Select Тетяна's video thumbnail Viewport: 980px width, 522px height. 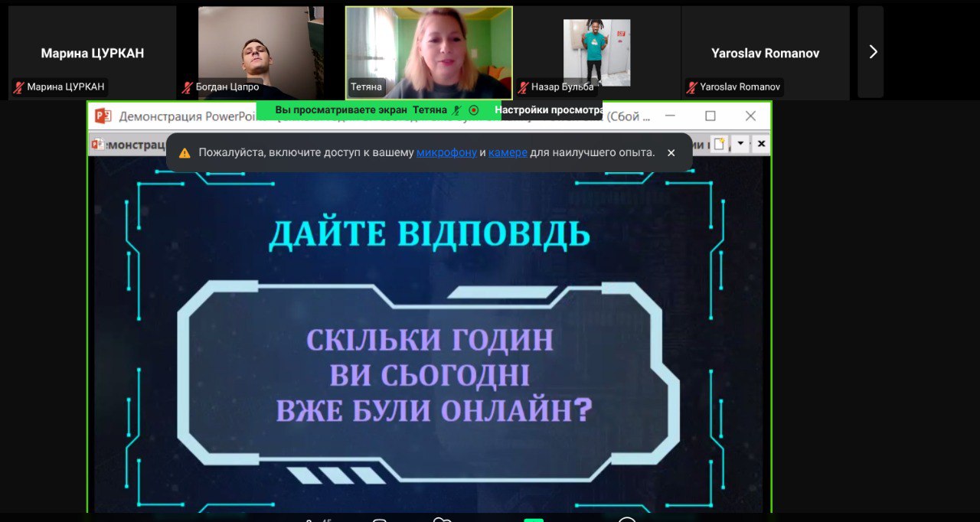[429, 52]
